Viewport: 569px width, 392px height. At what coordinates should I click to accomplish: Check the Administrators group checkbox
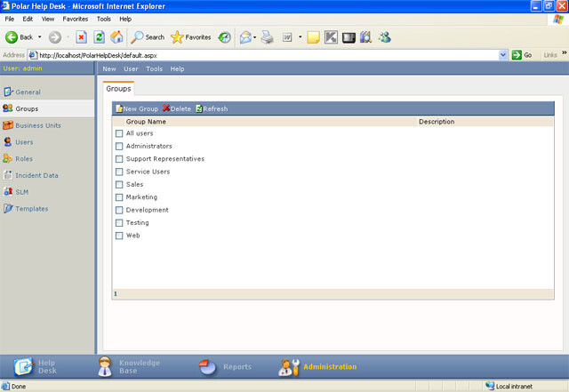point(119,147)
